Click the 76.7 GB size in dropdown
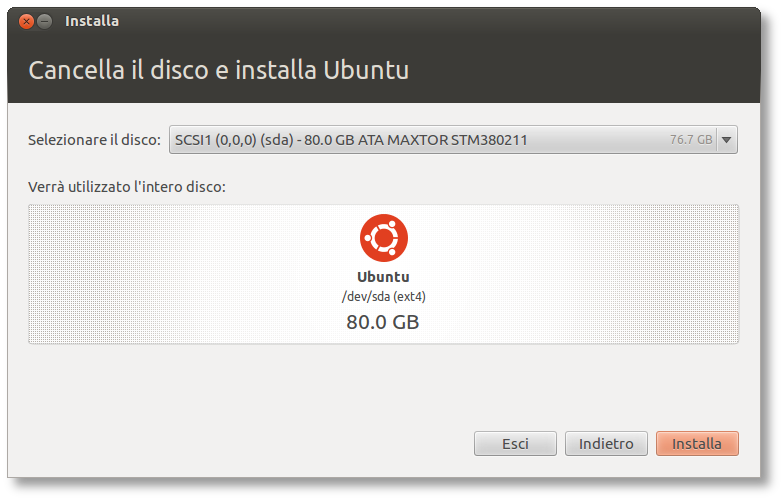The height and width of the screenshot is (501, 784). coord(691,140)
